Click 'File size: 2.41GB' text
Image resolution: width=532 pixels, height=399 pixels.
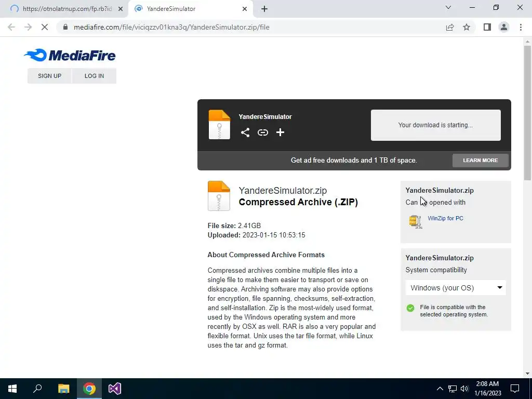(234, 225)
